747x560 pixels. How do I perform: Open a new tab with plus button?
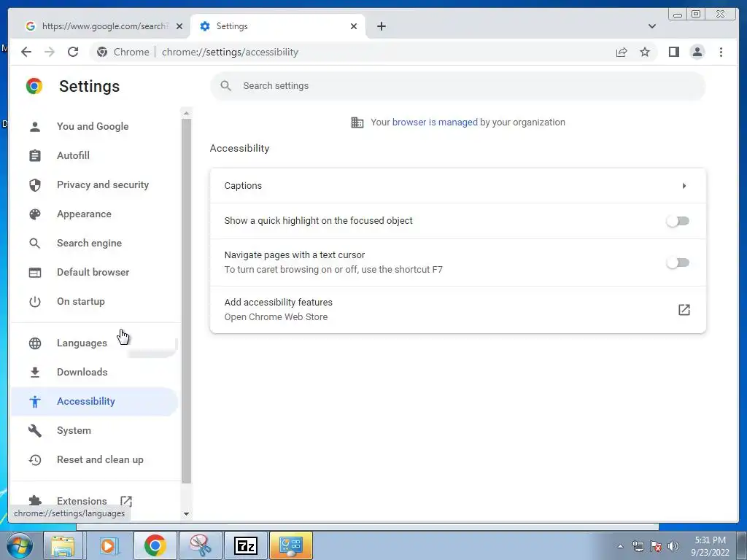[381, 26]
